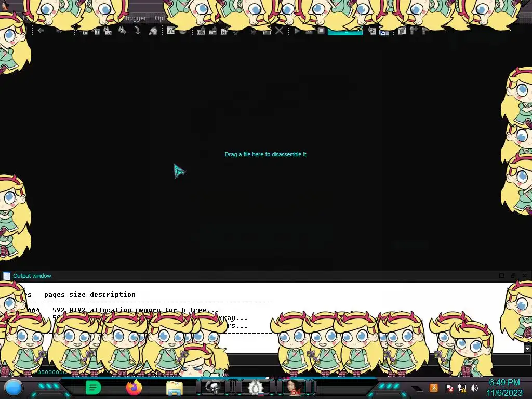
Task: Click the 'pages' header in output window
Action: (54, 295)
